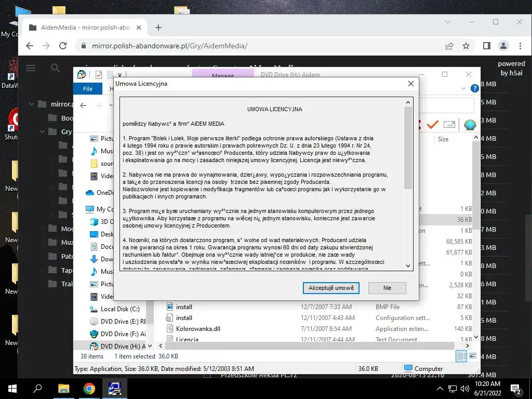Viewport: 532px width, 399px height.
Task: Open a new Chrome tab
Action: [158, 28]
